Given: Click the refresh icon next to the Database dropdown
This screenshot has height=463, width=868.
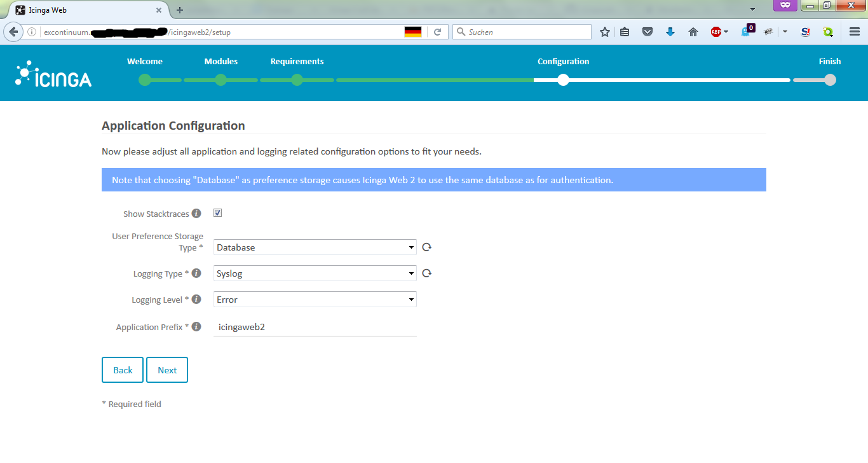Looking at the screenshot, I should click(427, 247).
